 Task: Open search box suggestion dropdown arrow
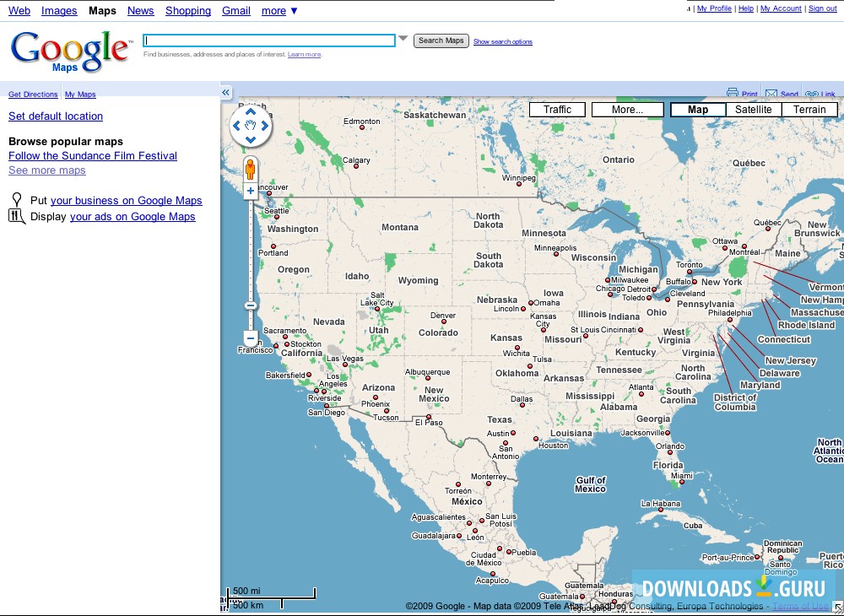tap(403, 38)
